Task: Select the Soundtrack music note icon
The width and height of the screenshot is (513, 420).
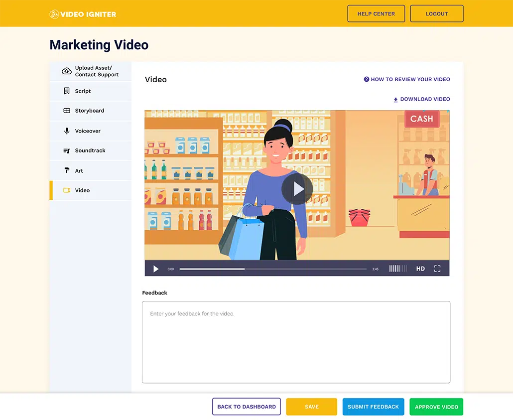Action: (67, 150)
